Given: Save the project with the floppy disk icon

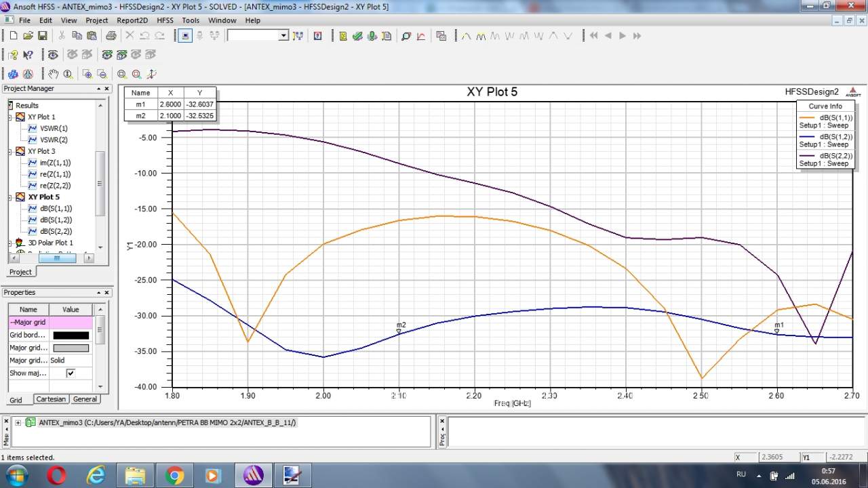Looking at the screenshot, I should pyautogui.click(x=42, y=36).
